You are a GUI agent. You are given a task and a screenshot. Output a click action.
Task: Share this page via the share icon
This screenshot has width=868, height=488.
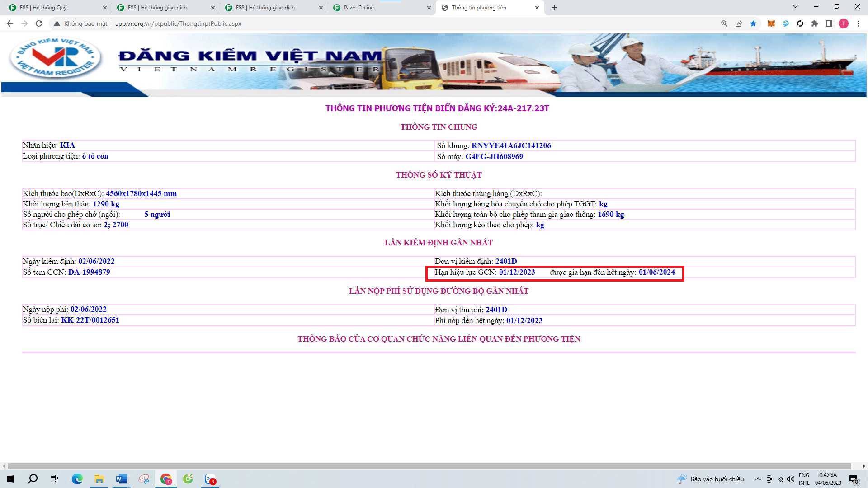739,23
